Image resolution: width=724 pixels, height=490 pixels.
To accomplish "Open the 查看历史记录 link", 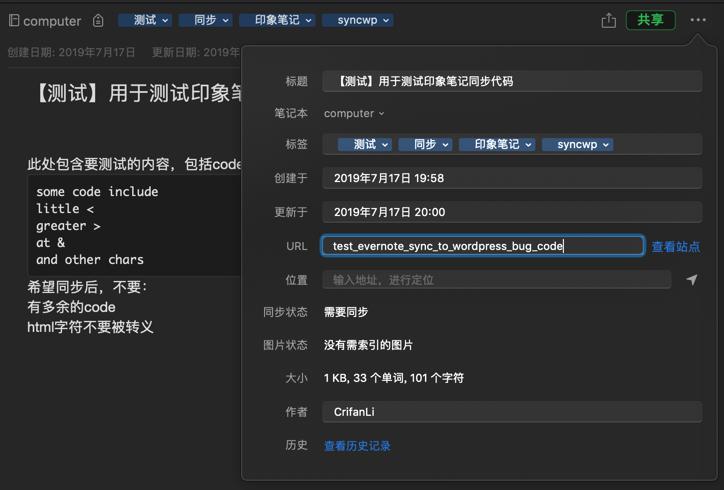I will 357,446.
